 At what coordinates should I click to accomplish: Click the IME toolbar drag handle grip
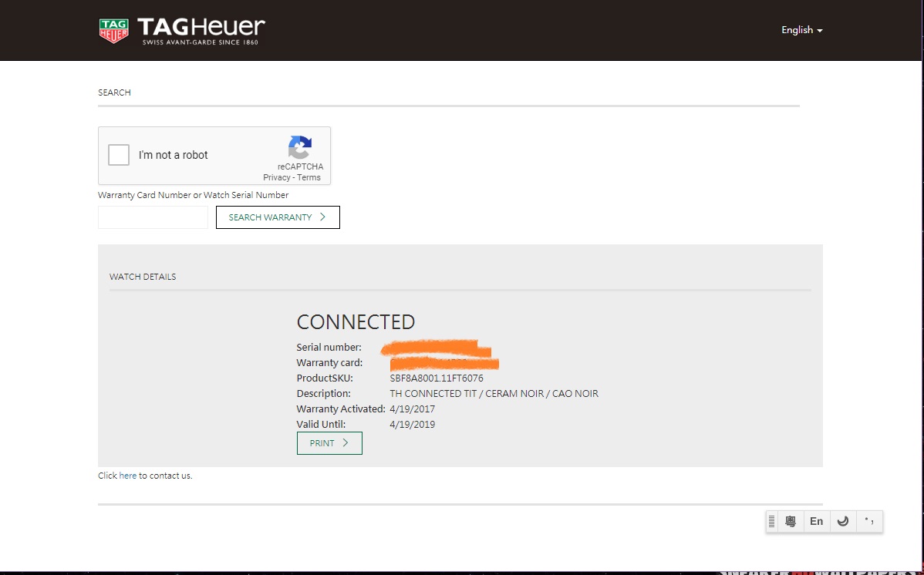[771, 521]
